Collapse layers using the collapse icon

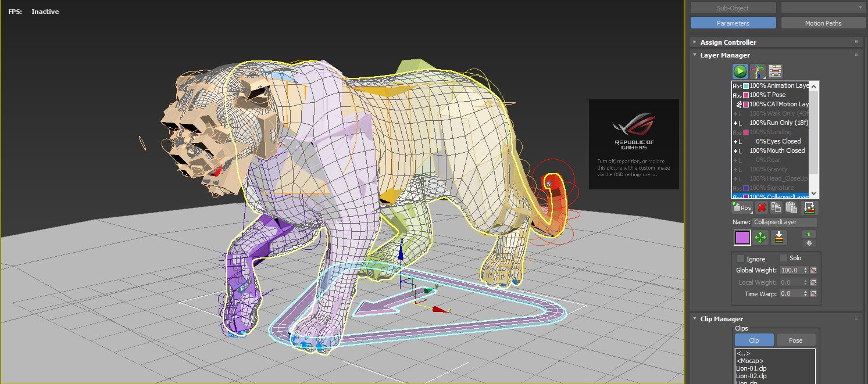click(809, 207)
